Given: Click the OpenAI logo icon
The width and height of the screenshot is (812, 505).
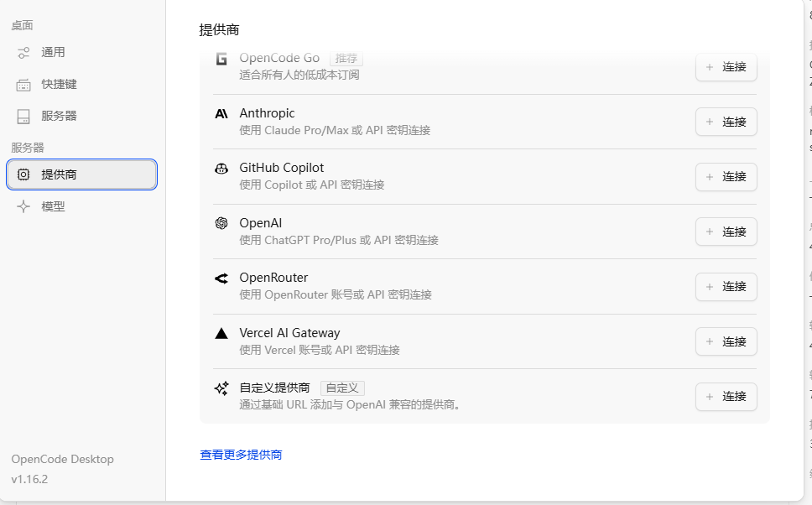Looking at the screenshot, I should click(221, 223).
